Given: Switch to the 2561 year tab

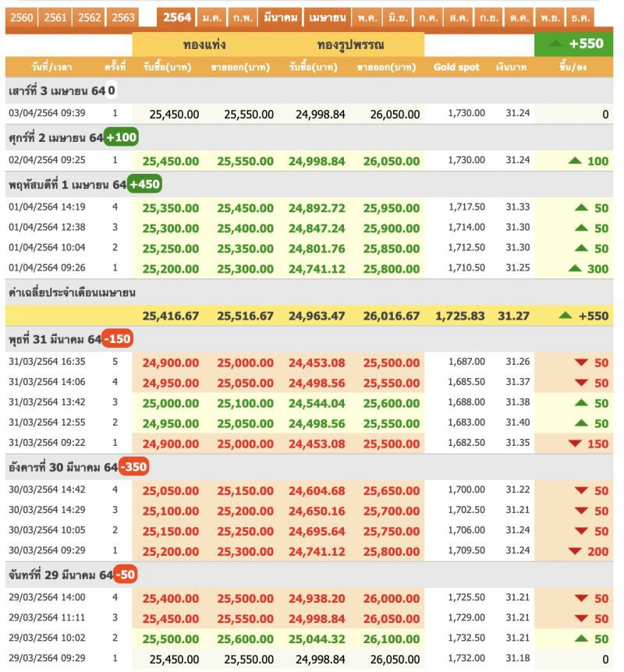Looking at the screenshot, I should coord(55,18).
